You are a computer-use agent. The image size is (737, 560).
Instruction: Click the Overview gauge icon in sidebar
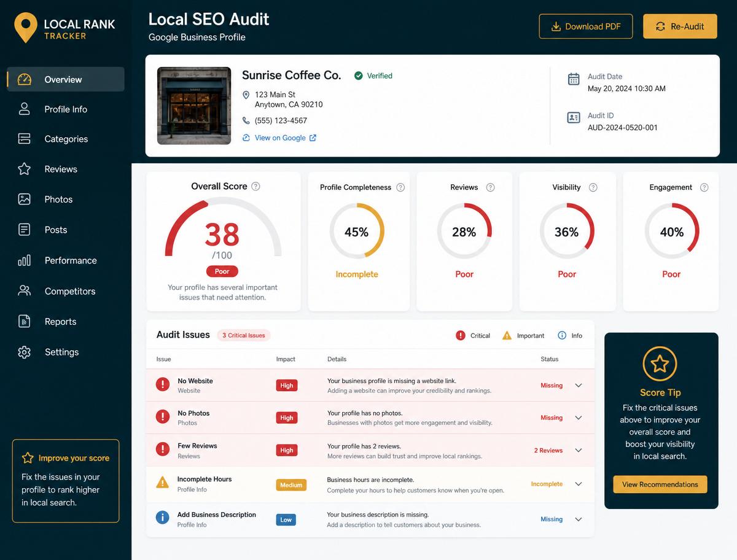click(24, 79)
